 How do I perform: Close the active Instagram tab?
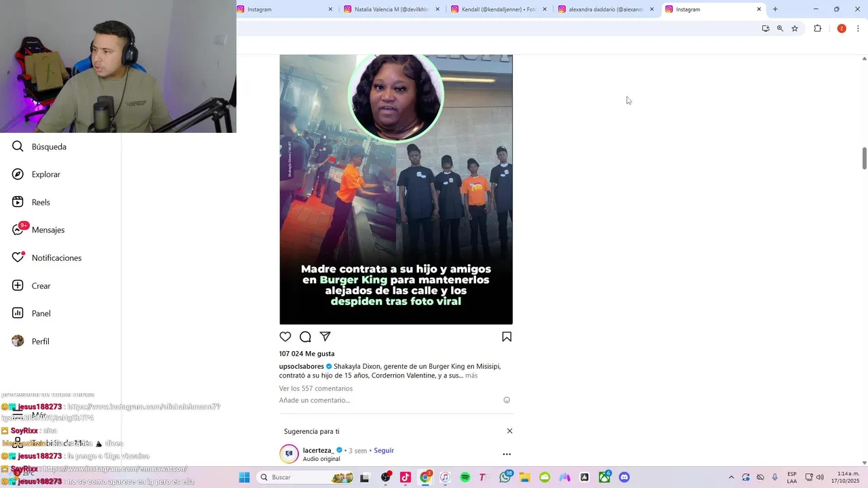[x=759, y=9]
